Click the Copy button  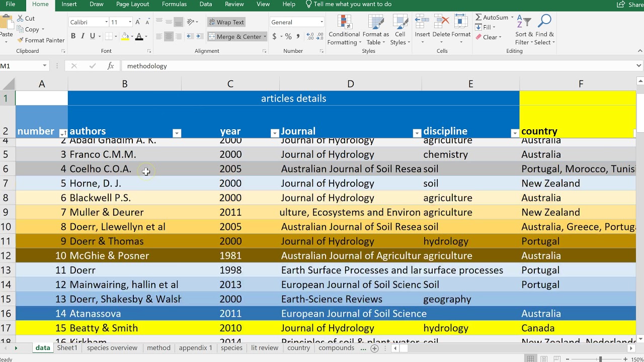30,29
